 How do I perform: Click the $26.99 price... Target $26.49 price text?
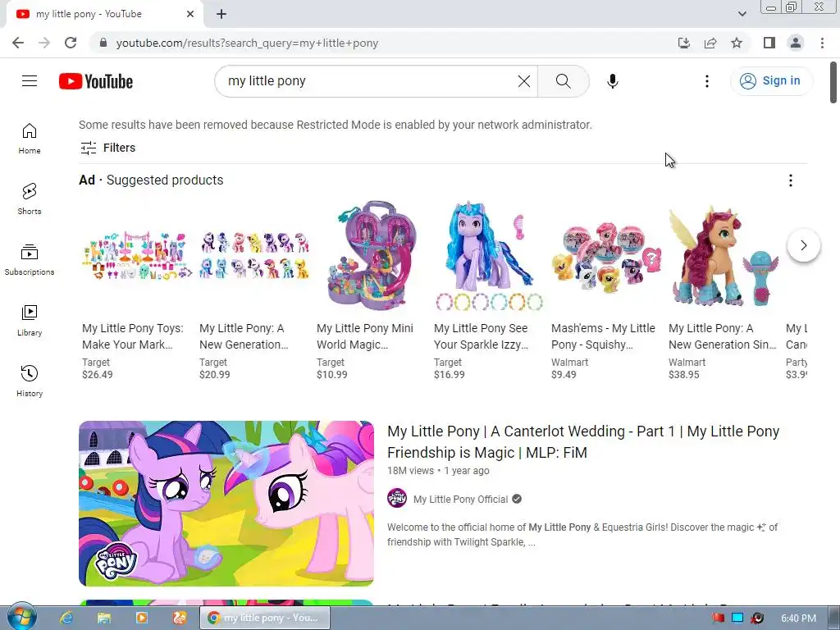pos(98,374)
